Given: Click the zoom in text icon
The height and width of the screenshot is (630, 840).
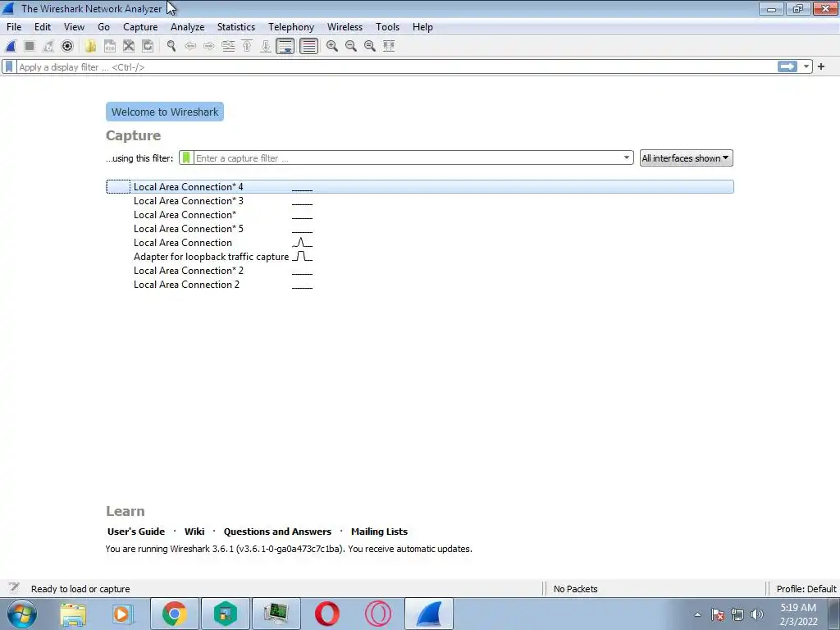Looking at the screenshot, I should click(332, 46).
